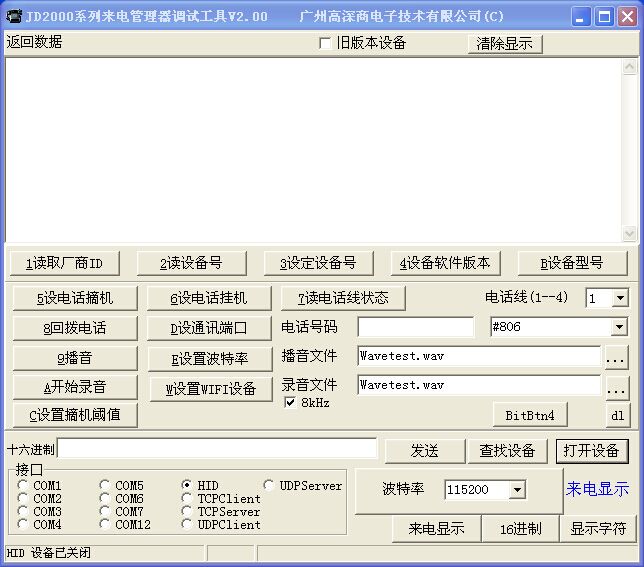Click scrollbar up arrow in 返回数据 area
This screenshot has height=567, width=644.
[629, 67]
